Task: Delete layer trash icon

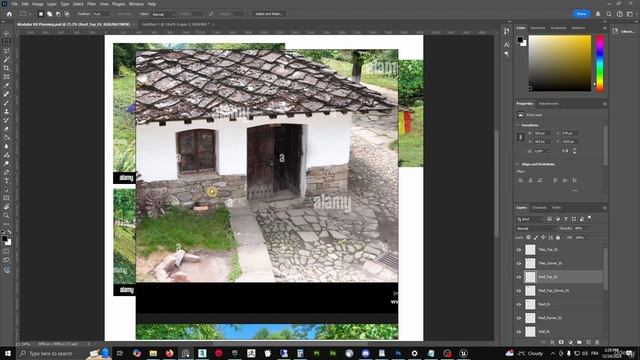Action: click(x=597, y=342)
